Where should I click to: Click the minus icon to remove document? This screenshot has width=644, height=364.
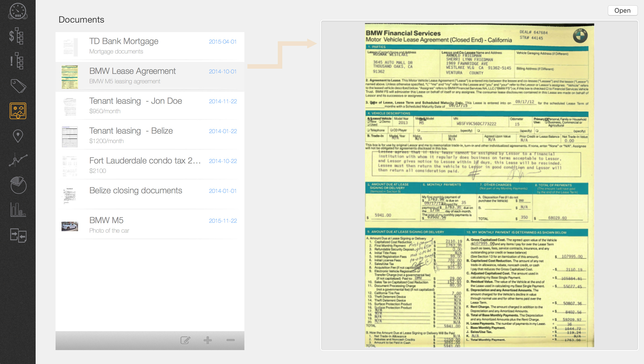click(230, 340)
